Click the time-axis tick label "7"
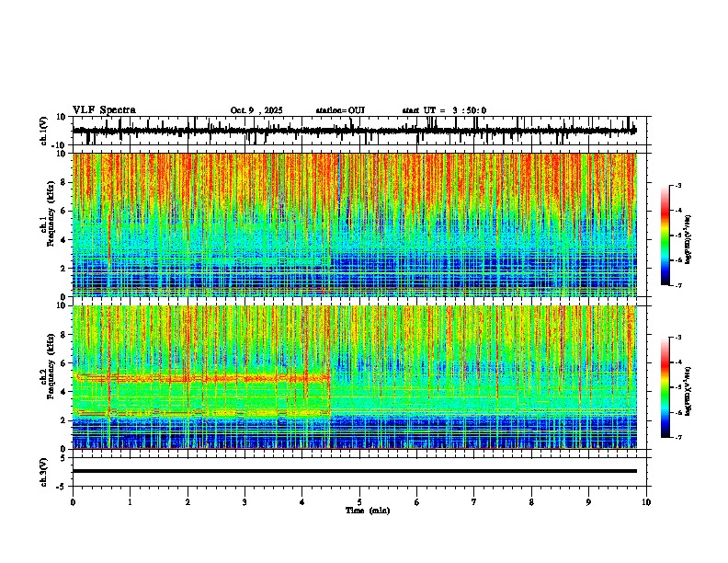Viewport: 728px width, 563px height. pyautogui.click(x=474, y=502)
